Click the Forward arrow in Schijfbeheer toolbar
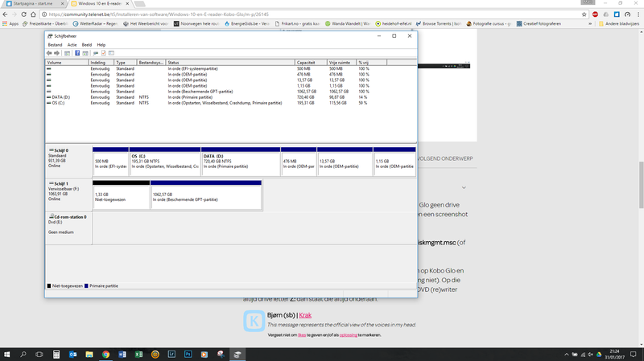 [57, 53]
